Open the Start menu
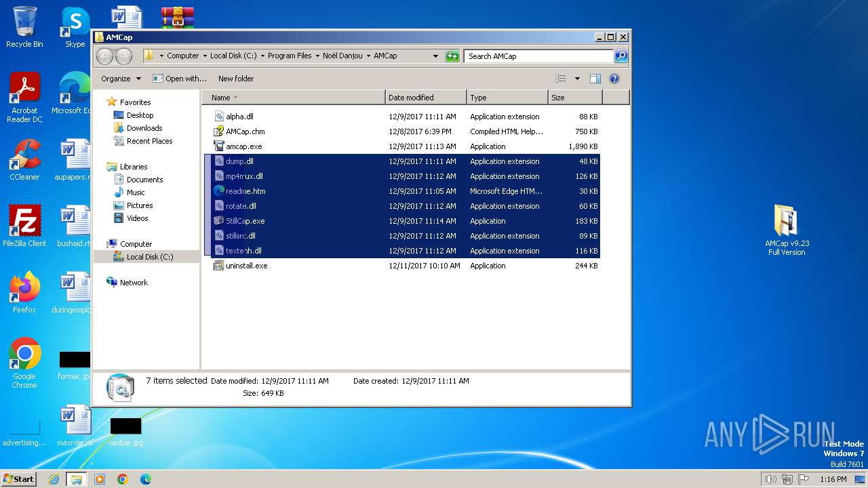The image size is (868, 488). point(19,479)
